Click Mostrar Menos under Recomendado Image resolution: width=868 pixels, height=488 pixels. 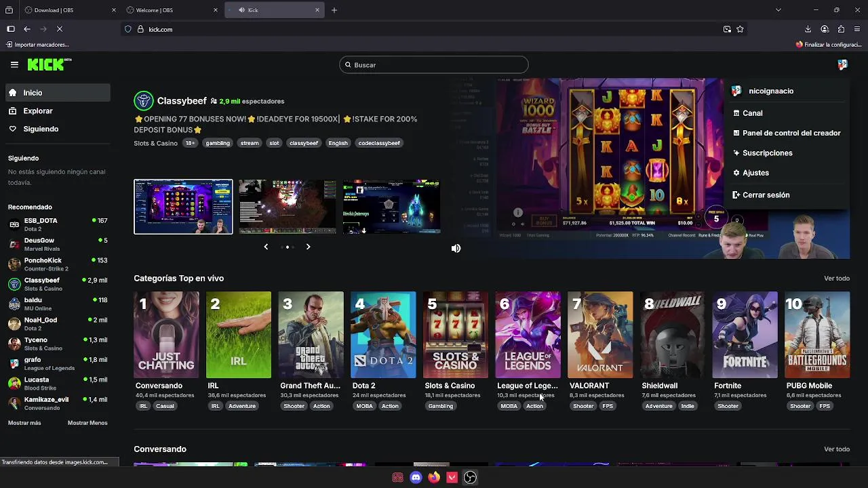pos(87,423)
